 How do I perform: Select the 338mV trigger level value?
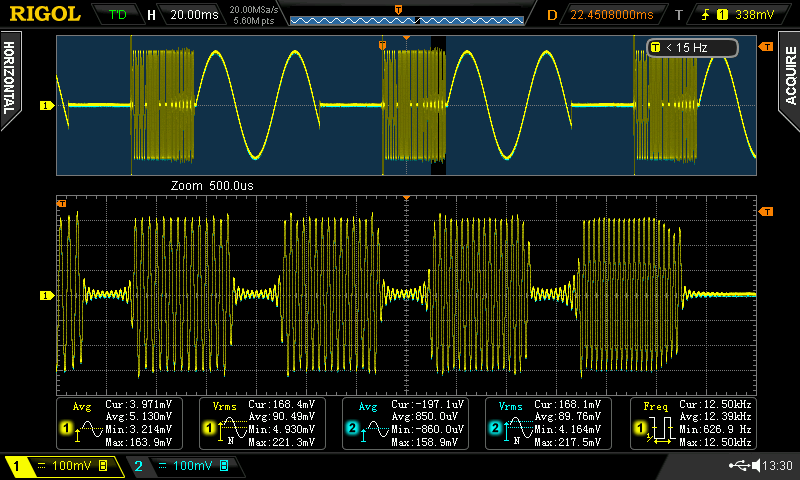click(755, 15)
